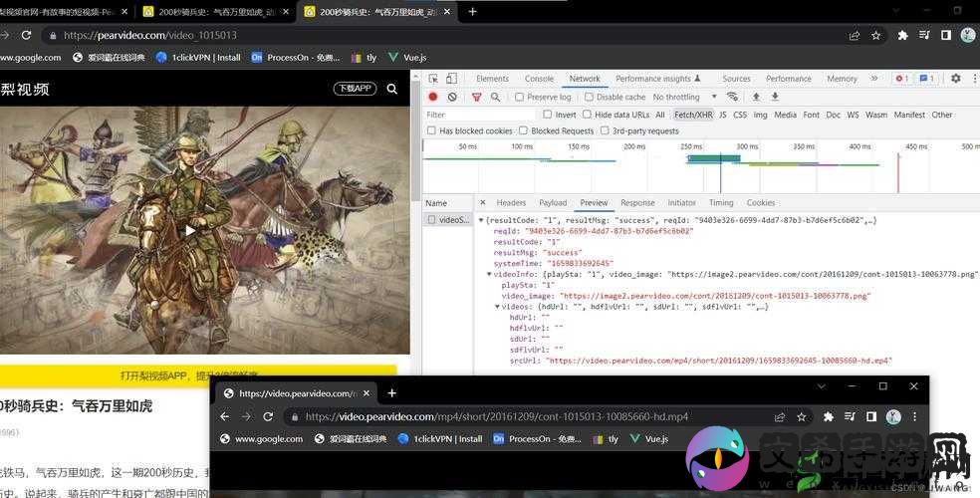Screen dimensions: 980x498
Task: Toggle the red filter funnel icon
Action: [477, 97]
